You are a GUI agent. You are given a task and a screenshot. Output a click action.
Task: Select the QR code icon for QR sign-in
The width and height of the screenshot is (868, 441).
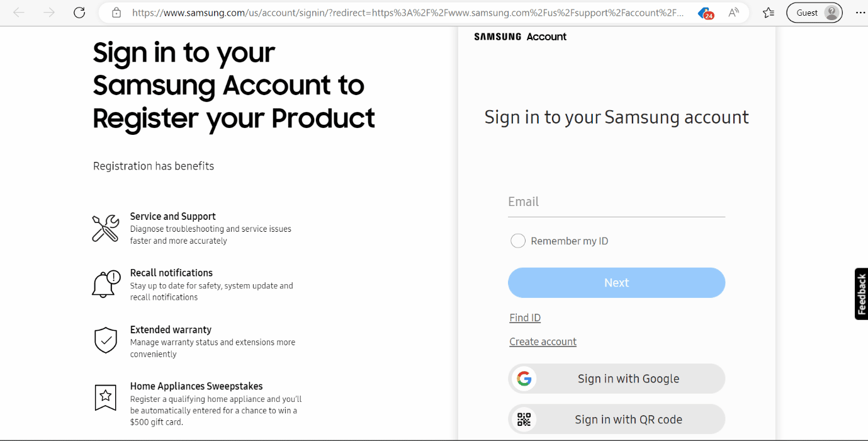point(524,418)
